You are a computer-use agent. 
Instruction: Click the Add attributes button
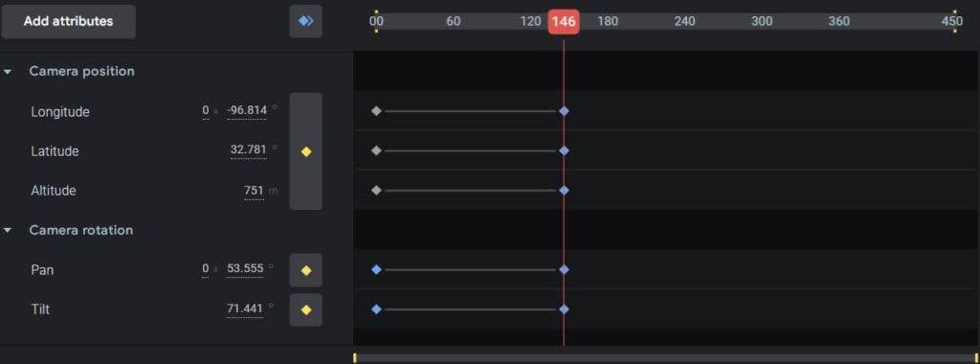(x=69, y=21)
